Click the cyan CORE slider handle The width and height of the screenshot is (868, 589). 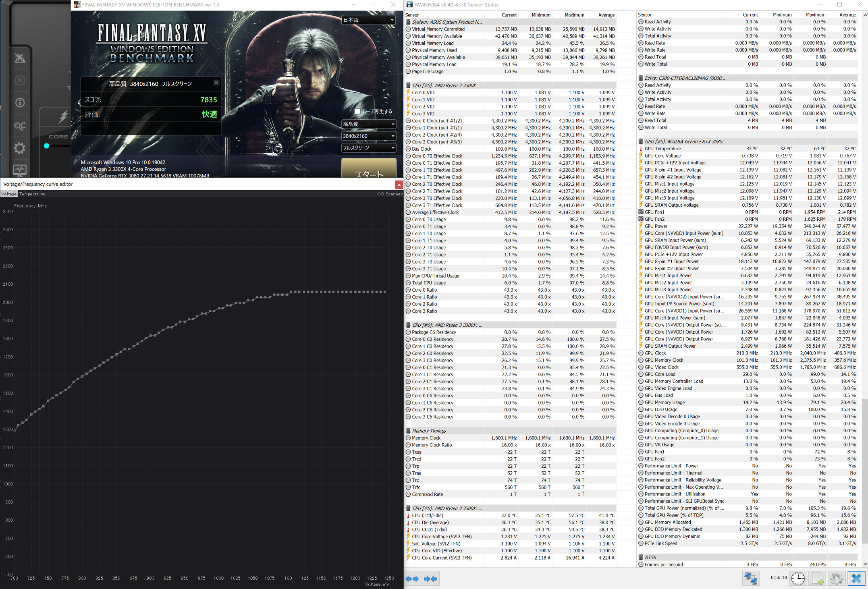pos(46,146)
